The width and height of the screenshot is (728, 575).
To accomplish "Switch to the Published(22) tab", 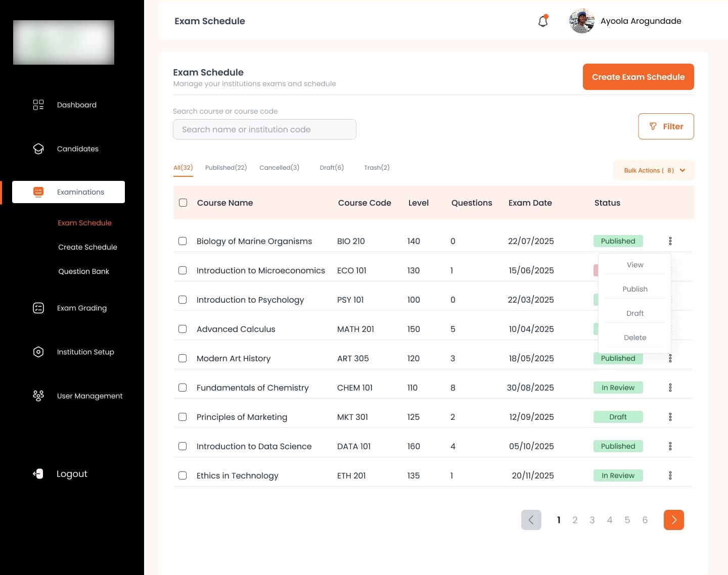I will pyautogui.click(x=226, y=167).
